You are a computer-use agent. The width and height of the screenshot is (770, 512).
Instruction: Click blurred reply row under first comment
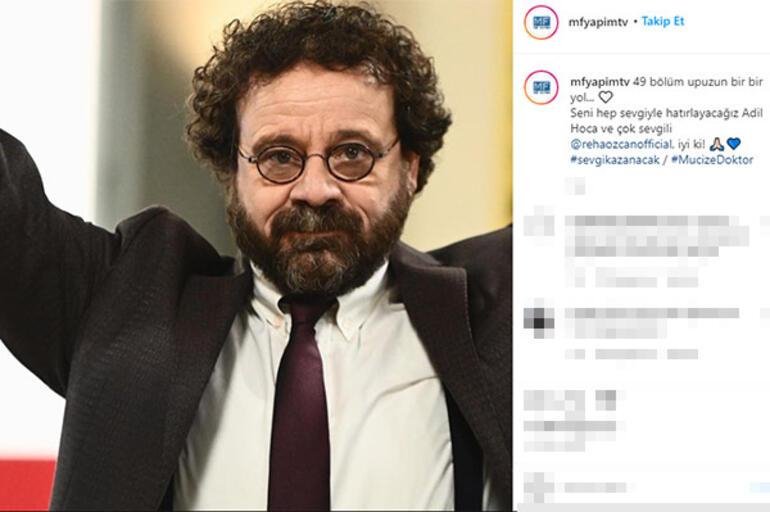632,281
